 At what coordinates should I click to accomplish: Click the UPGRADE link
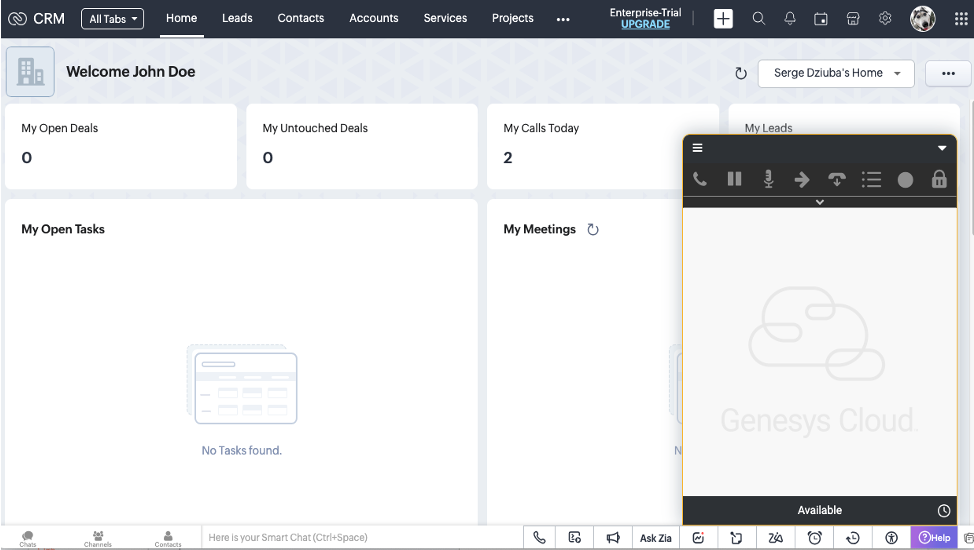pyautogui.click(x=645, y=24)
